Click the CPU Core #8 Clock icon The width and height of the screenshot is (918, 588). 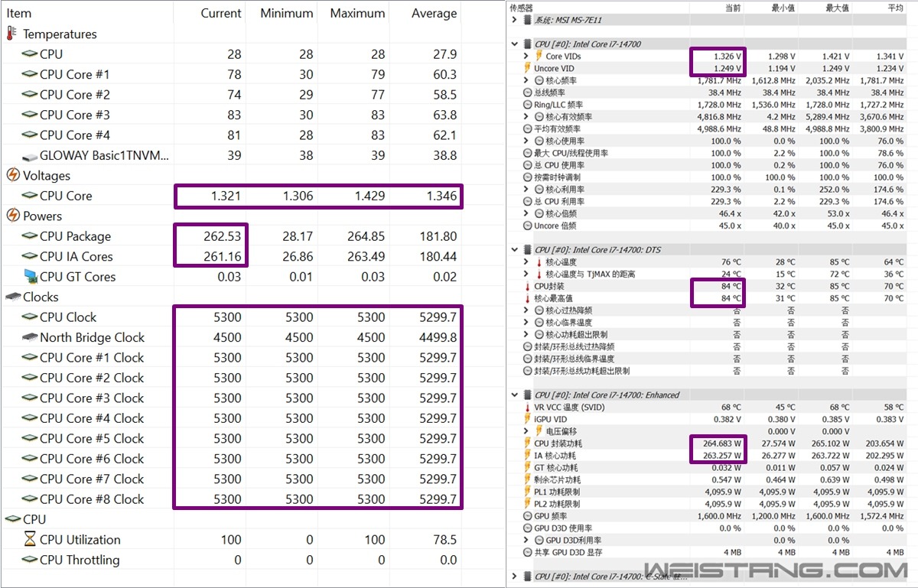pos(29,499)
